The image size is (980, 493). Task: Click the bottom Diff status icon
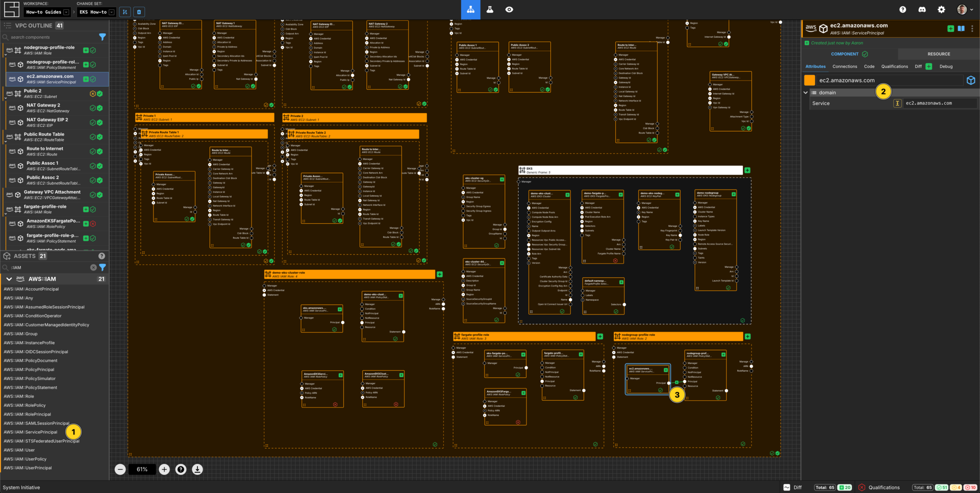787,487
